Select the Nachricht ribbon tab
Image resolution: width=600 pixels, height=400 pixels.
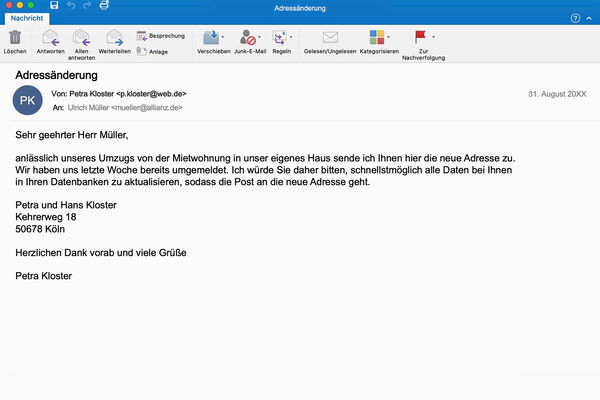[27, 18]
